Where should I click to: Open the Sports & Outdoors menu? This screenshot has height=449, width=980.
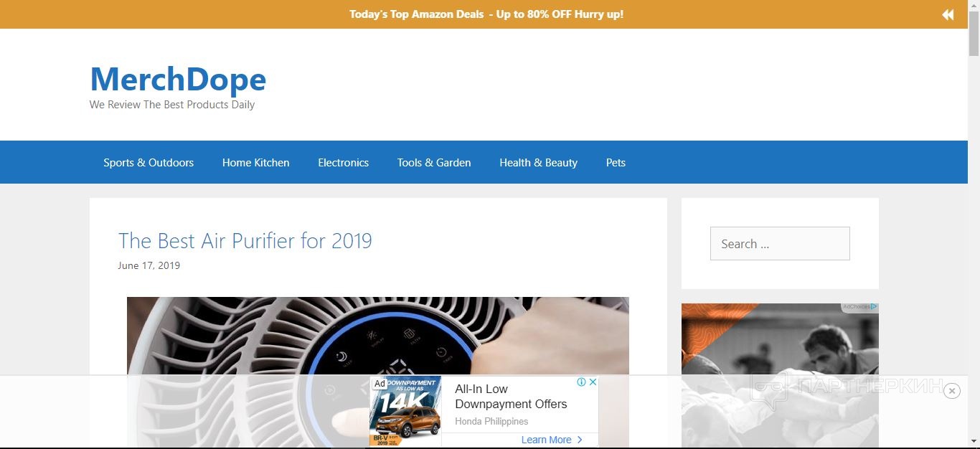(149, 163)
